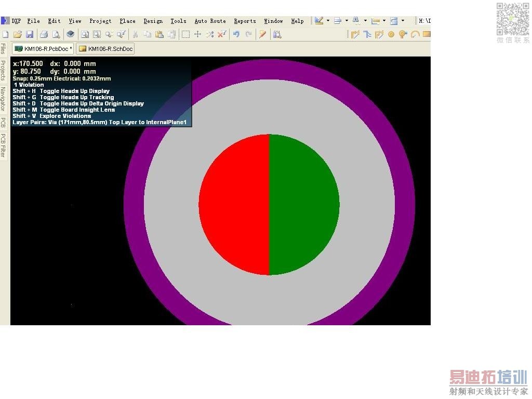Open the Tools menu
Screen dimensions: 532x399
[179, 21]
